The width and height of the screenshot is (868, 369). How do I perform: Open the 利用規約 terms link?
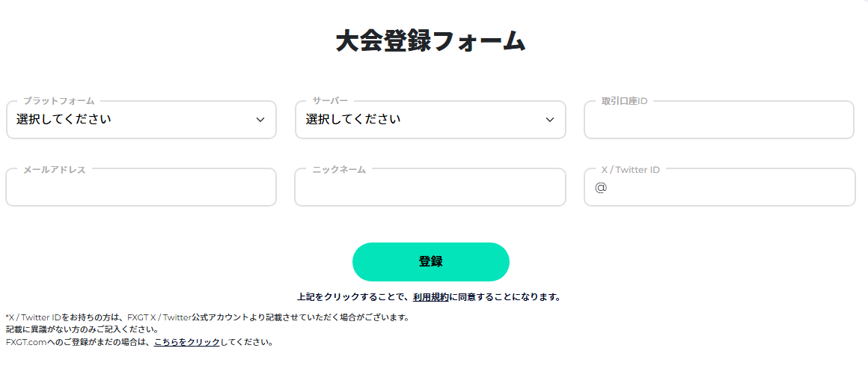coord(430,297)
